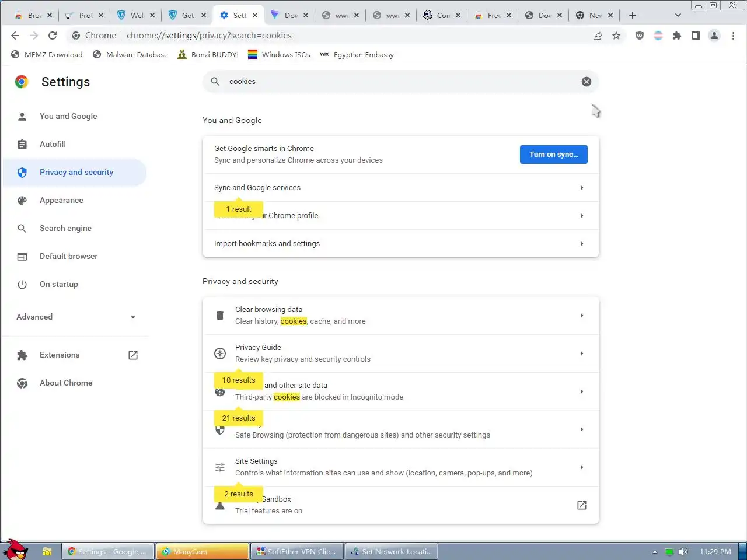Open the shield extension icon in the toolbar

tap(640, 36)
